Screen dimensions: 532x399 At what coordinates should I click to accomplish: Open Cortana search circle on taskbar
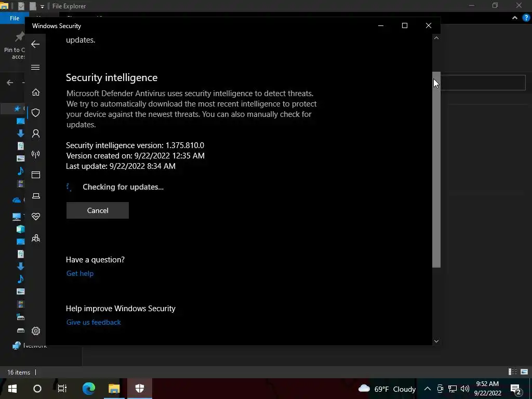tap(37, 389)
